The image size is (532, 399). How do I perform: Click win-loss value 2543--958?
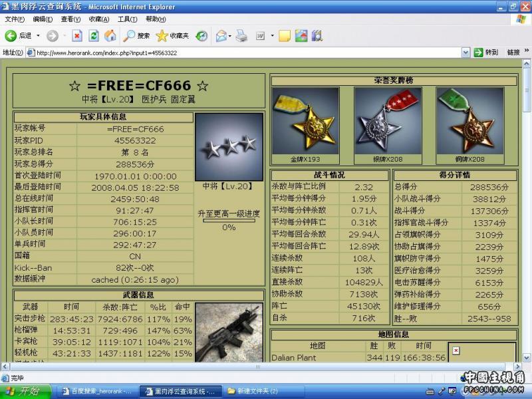click(489, 319)
